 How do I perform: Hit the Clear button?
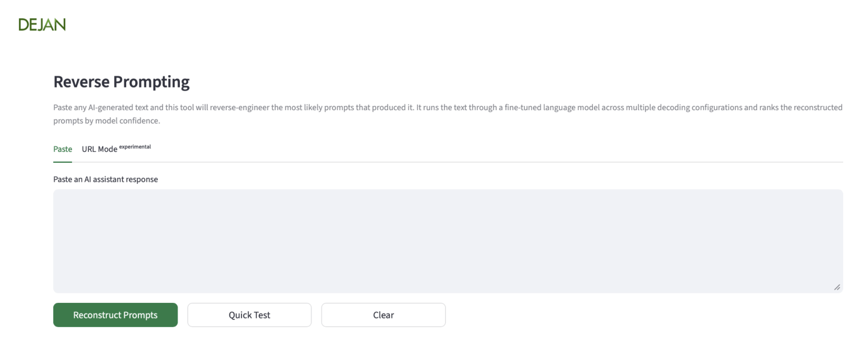(x=383, y=315)
